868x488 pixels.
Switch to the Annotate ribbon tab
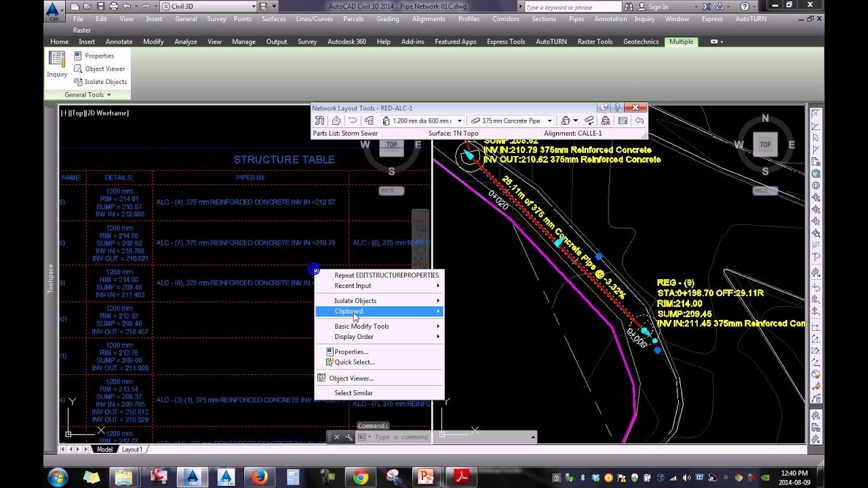(x=119, y=42)
